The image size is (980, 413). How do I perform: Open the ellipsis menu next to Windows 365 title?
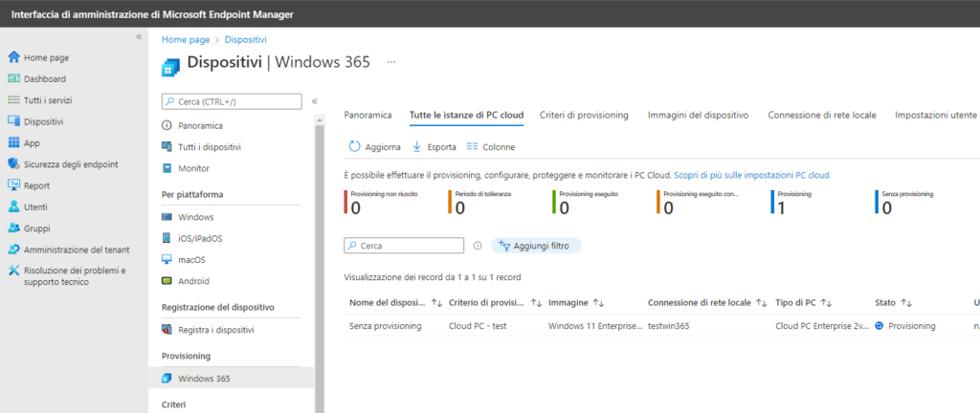point(391,62)
